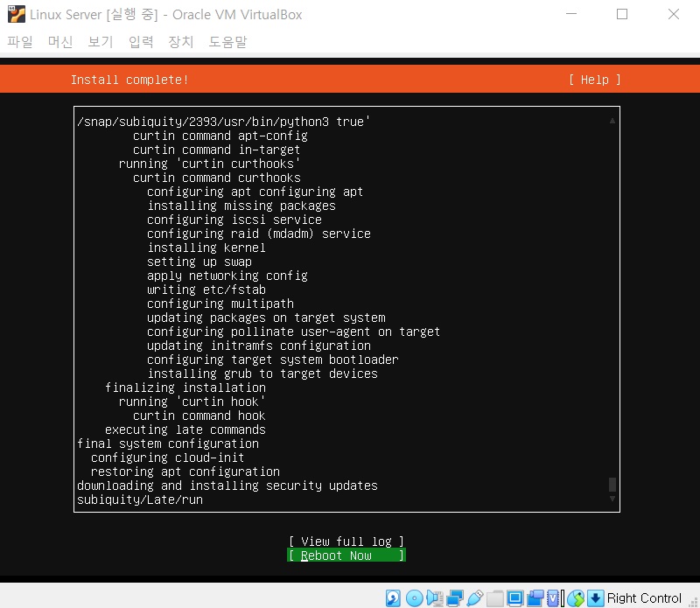
Task: Open the 도움말 menu
Action: click(227, 42)
